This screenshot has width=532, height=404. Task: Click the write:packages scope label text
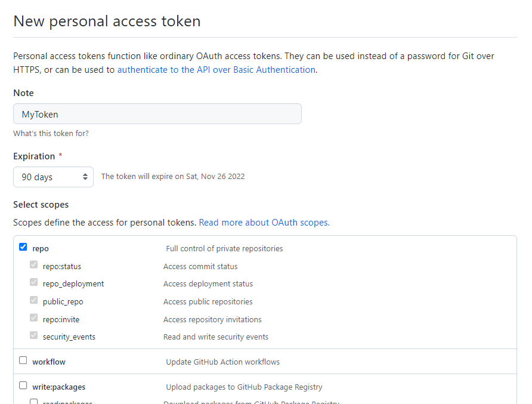click(x=58, y=387)
